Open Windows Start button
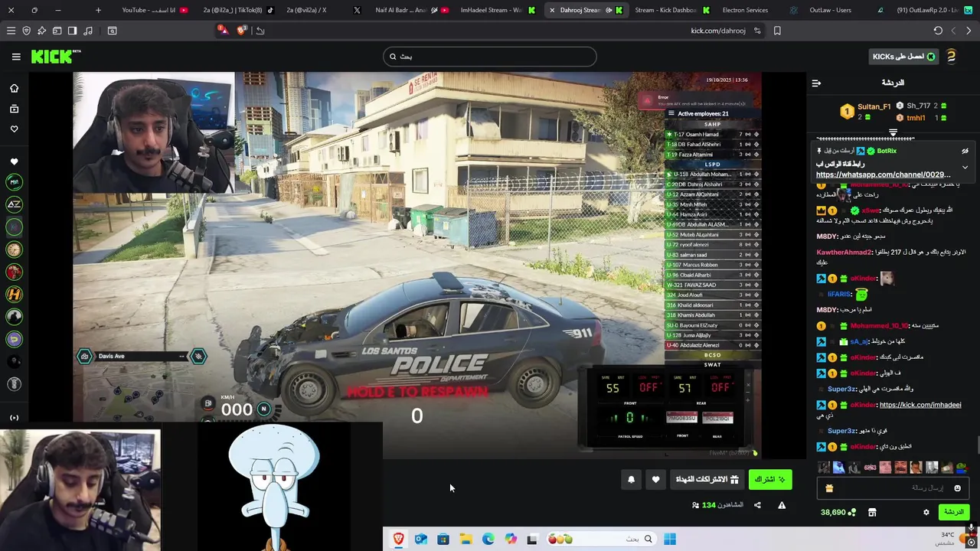The height and width of the screenshot is (551, 980). pyautogui.click(x=670, y=540)
